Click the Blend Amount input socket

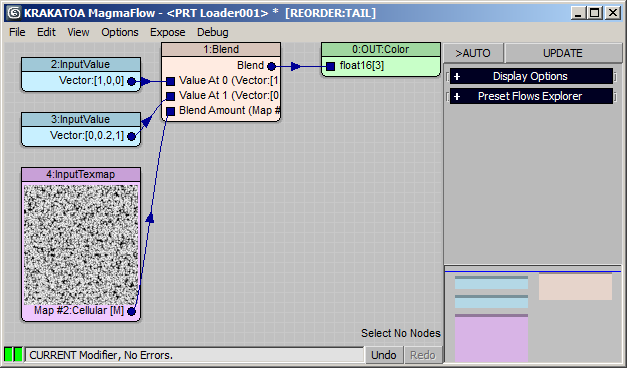(170, 111)
